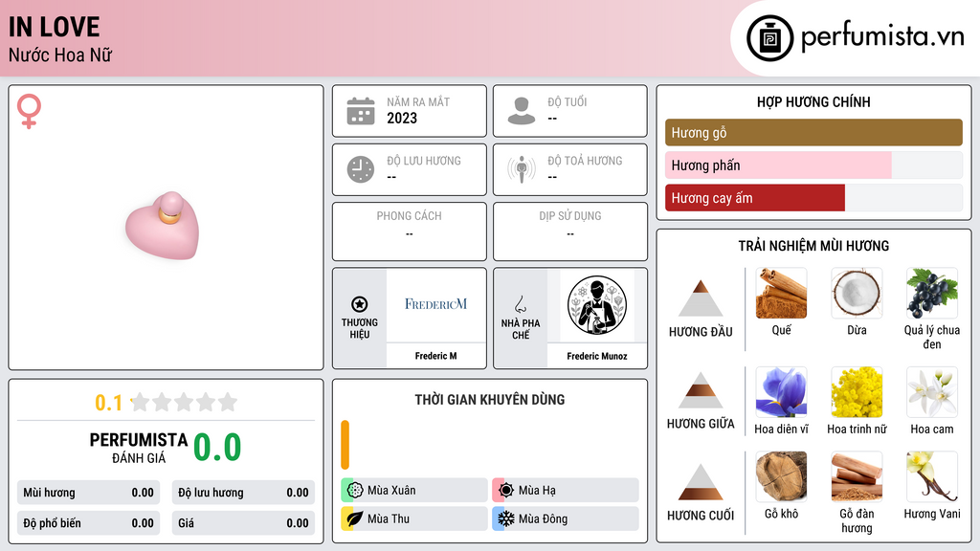Viewport: 980px width, 551px height.
Task: Click the nose icon for Nhà pha chế
Action: pos(520,304)
